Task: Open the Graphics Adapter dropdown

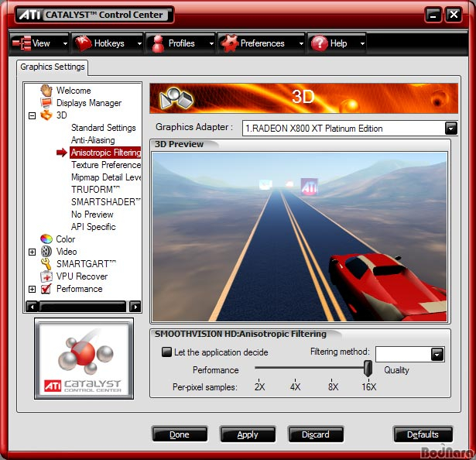Action: point(450,129)
